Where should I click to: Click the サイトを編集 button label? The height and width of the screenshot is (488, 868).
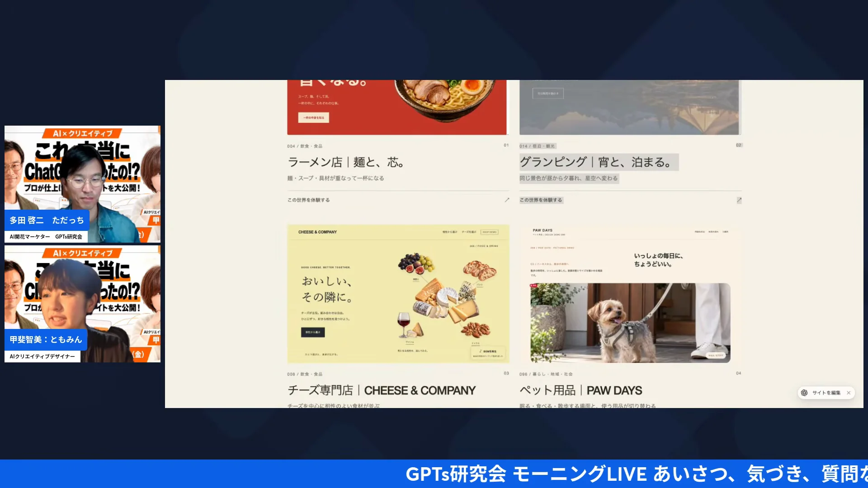click(826, 393)
